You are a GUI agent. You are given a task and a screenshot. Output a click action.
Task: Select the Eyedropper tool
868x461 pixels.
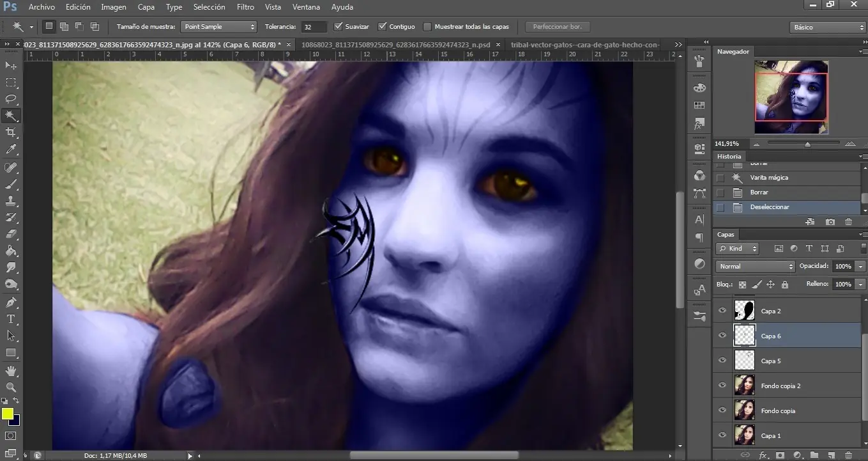click(11, 150)
